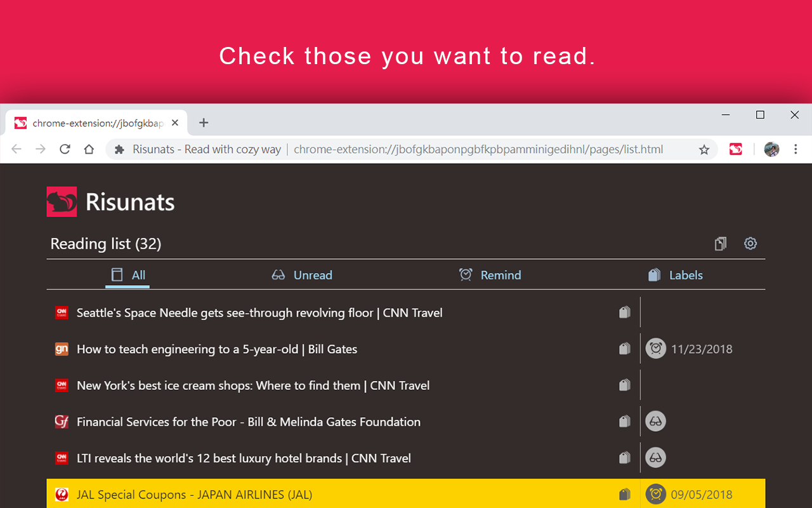Switch to the Labels tab

coord(675,275)
